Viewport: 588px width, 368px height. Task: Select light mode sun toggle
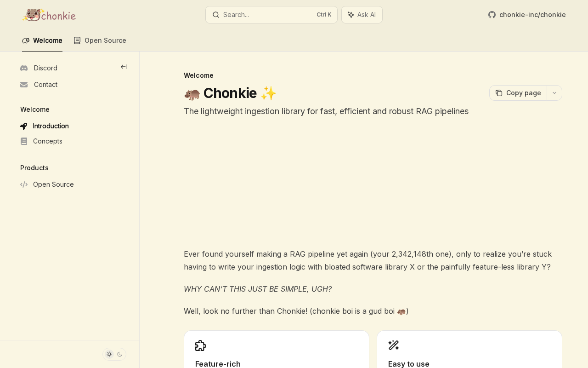pyautogui.click(x=109, y=354)
